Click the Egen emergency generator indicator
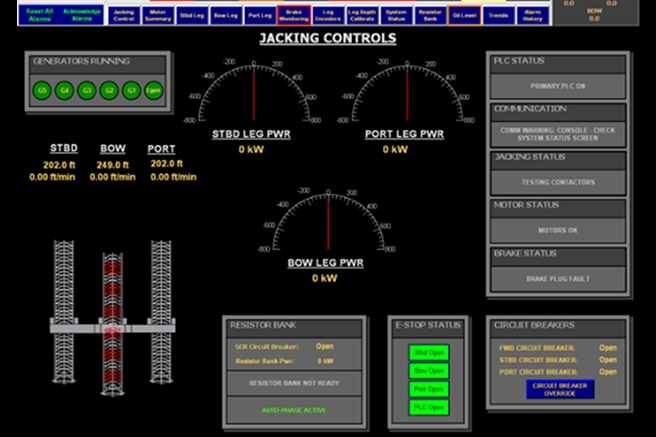656x437 pixels. click(153, 90)
